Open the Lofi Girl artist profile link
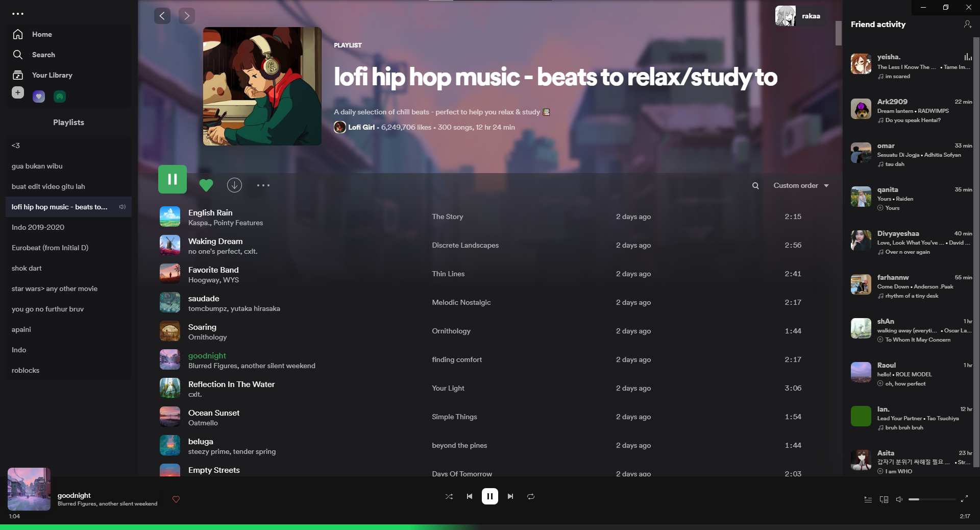Viewport: 980px width, 530px height. [x=361, y=127]
